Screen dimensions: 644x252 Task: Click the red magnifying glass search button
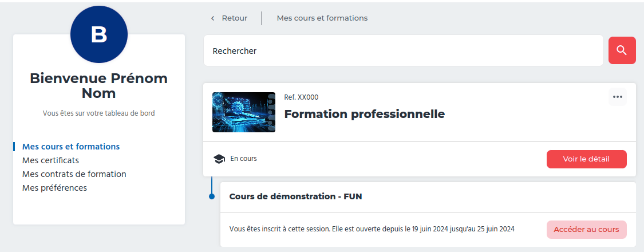(x=622, y=50)
